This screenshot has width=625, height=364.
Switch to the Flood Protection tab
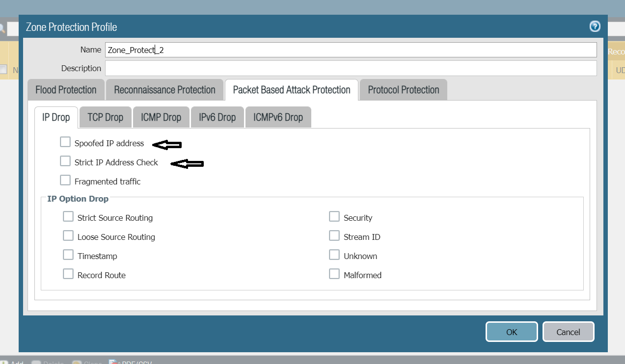[65, 89]
